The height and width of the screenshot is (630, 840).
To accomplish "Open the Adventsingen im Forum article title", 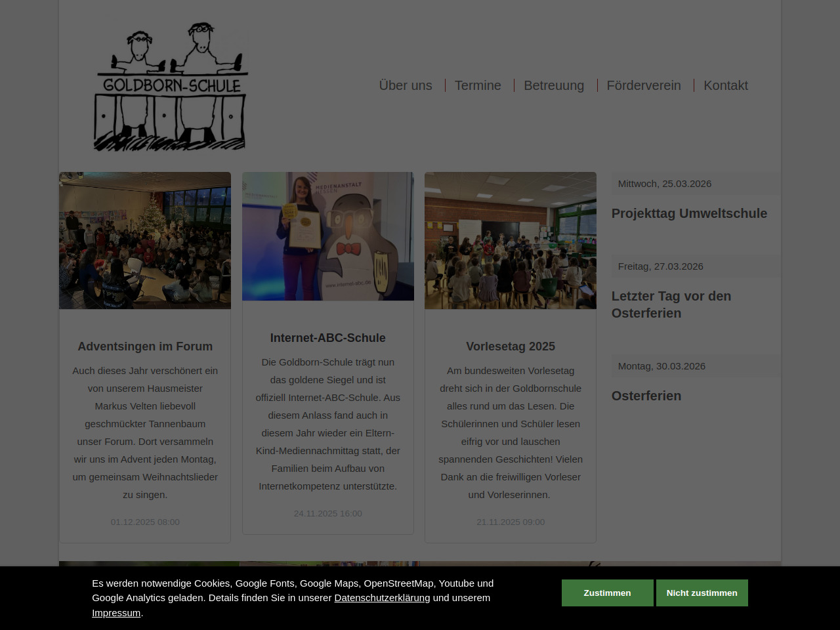I will pyautogui.click(x=145, y=346).
